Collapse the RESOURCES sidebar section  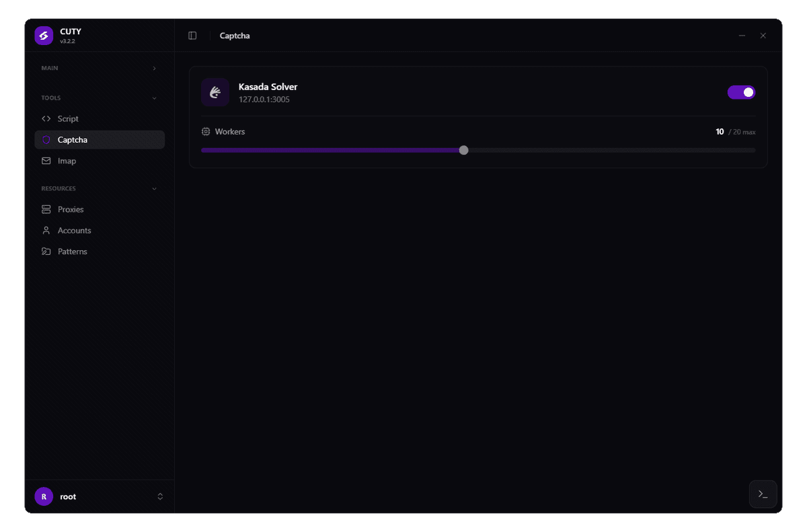point(154,189)
